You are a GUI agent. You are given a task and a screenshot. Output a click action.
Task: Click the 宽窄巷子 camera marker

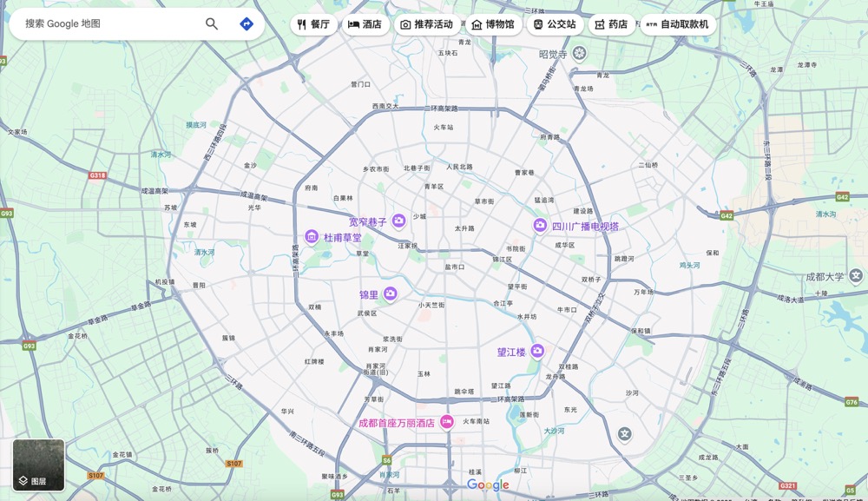[398, 221]
